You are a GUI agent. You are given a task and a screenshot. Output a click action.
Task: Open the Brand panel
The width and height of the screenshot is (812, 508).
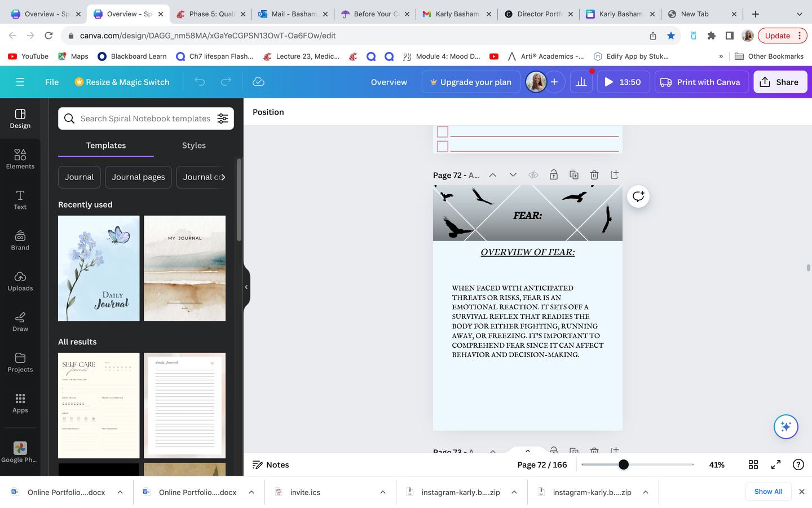pos(20,240)
